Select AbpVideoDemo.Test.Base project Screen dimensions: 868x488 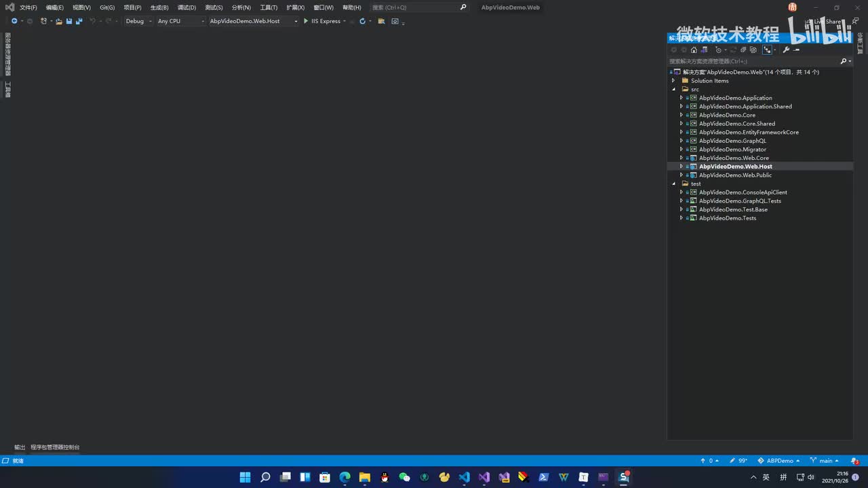[x=733, y=209]
